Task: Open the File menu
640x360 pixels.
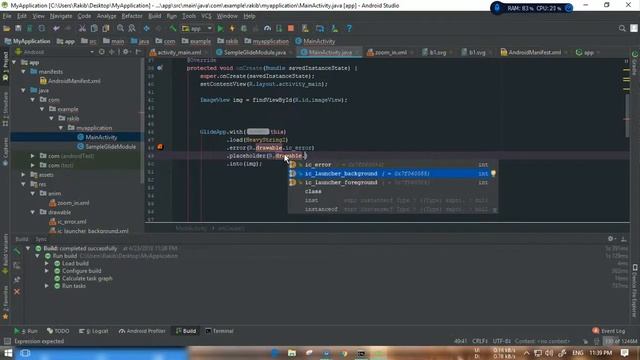Action: click(7, 16)
